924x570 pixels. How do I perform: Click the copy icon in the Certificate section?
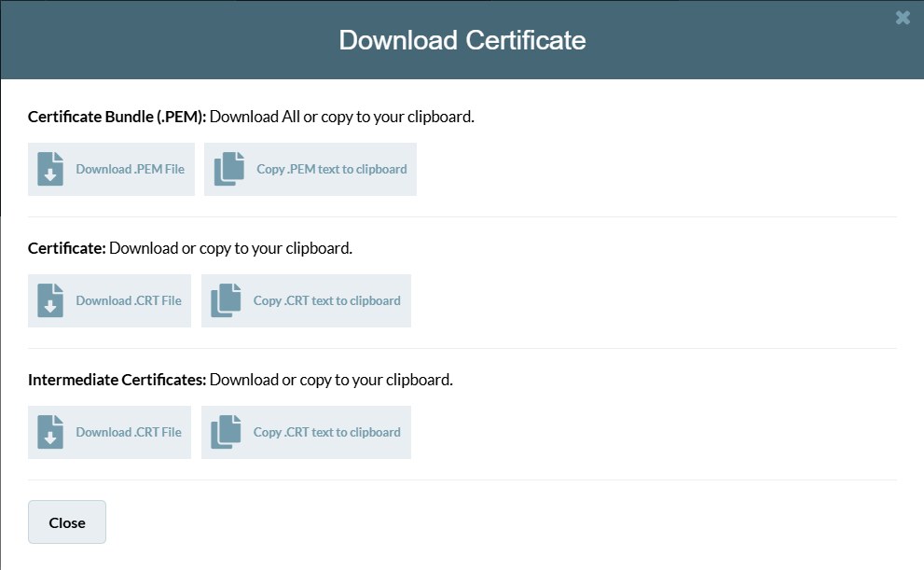[x=226, y=301]
